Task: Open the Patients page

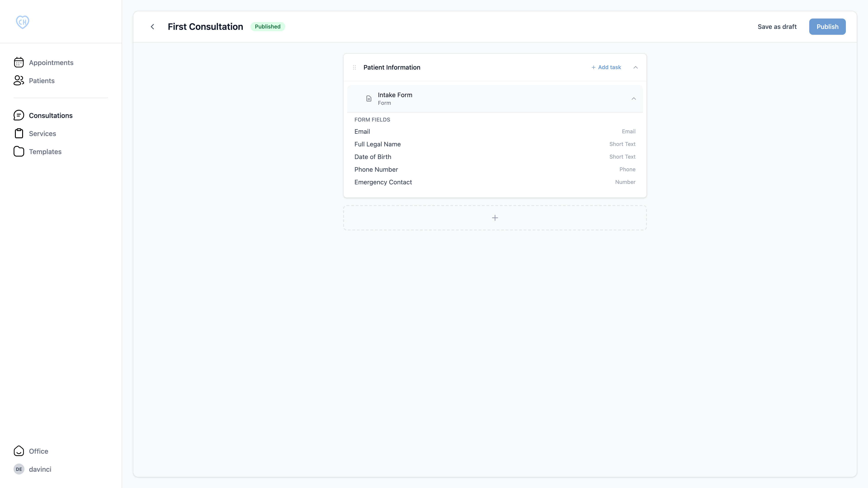Action: tap(41, 81)
